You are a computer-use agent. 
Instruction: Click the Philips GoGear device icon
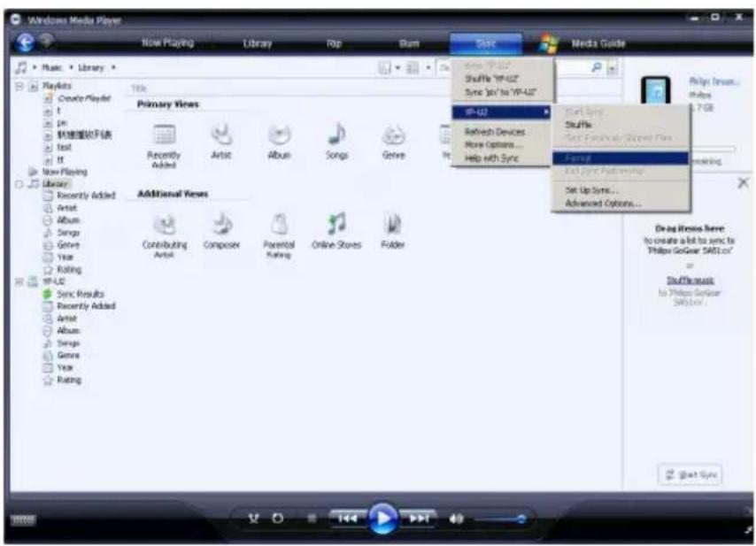point(655,90)
